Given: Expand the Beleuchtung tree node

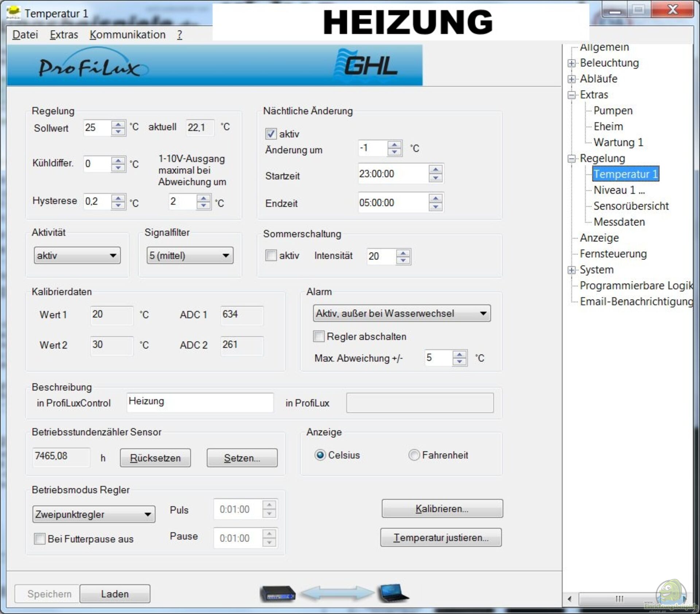Looking at the screenshot, I should 571,63.
